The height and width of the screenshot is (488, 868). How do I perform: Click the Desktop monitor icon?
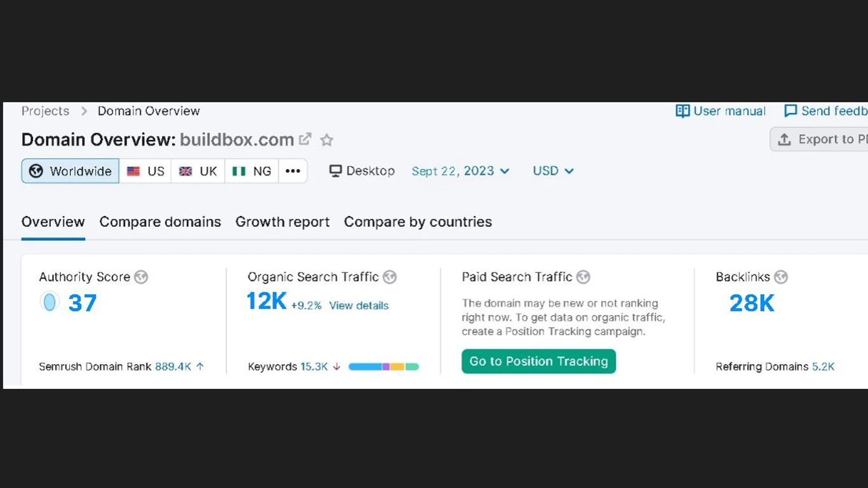[x=336, y=171]
